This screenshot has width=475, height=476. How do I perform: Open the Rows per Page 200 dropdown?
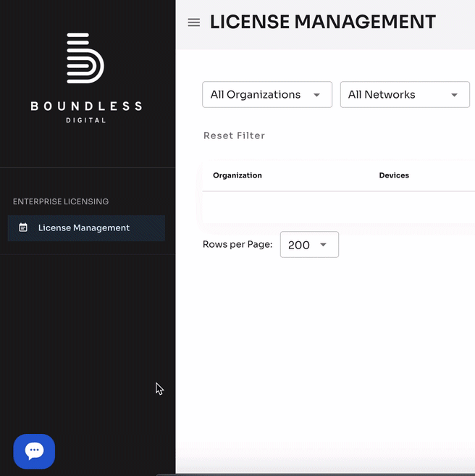pyautogui.click(x=309, y=245)
